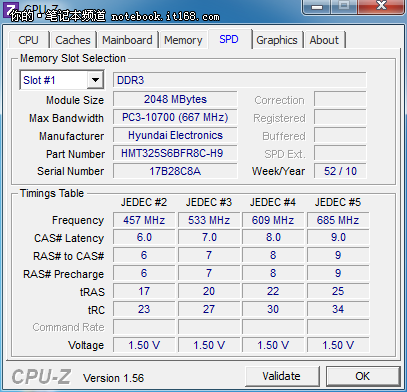This screenshot has height=392, width=407.
Task: Close the CPU-Z window
Action: pyautogui.click(x=381, y=6)
